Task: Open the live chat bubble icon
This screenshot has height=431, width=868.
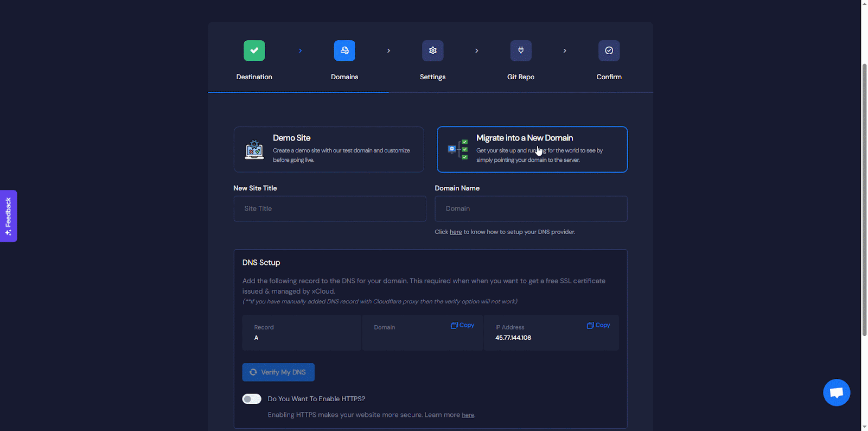Action: coord(837,392)
